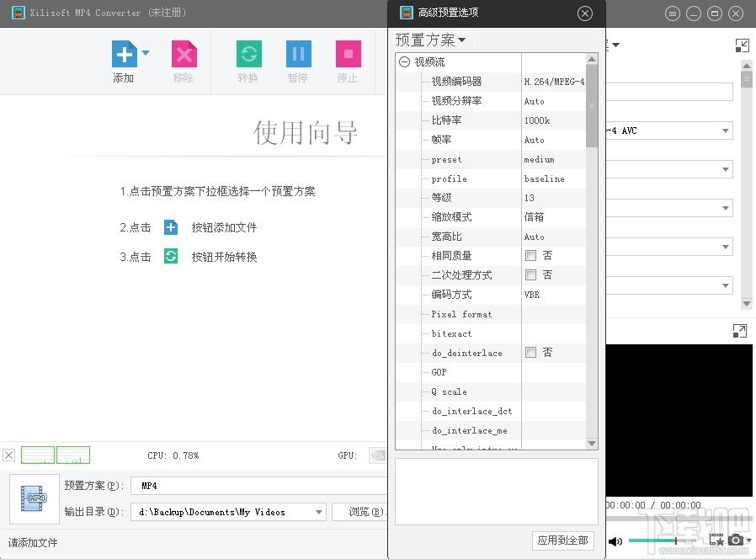756x559 pixels.
Task: Click the Remove (移除) toolbar icon
Action: [x=184, y=54]
